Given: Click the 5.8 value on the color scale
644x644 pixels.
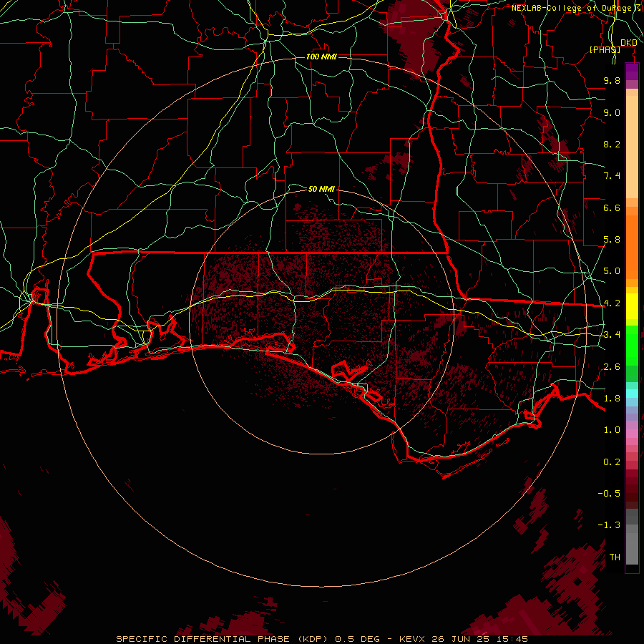Looking at the screenshot, I should point(612,240).
